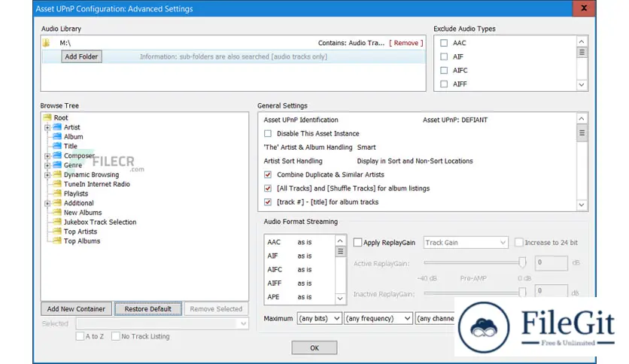
Task: Open the Selected container dropdown
Action: (x=163, y=323)
